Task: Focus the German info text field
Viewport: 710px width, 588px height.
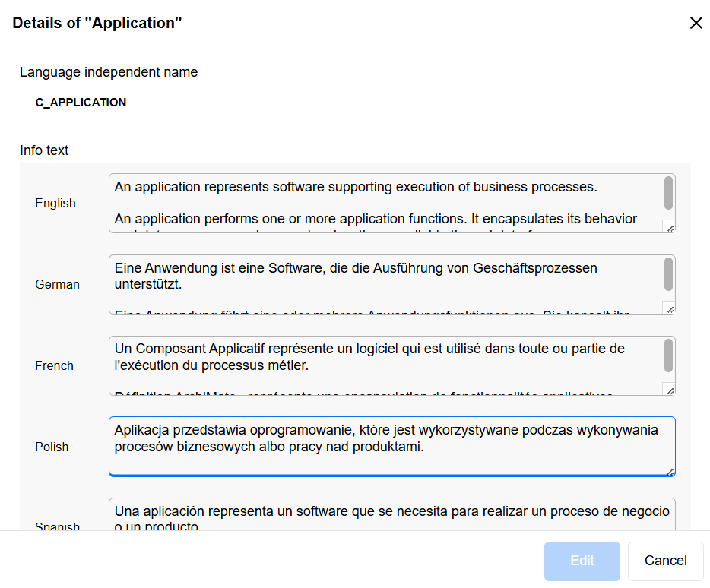Action: click(x=384, y=284)
